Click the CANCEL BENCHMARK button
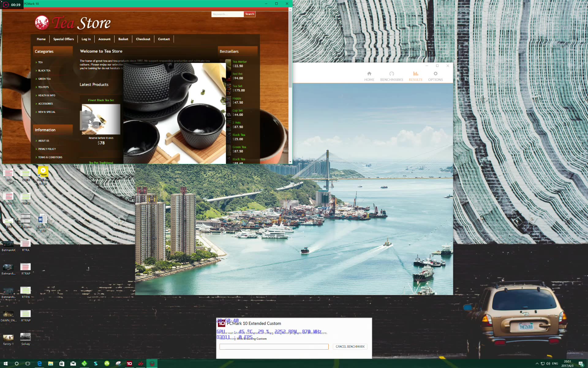 350,347
